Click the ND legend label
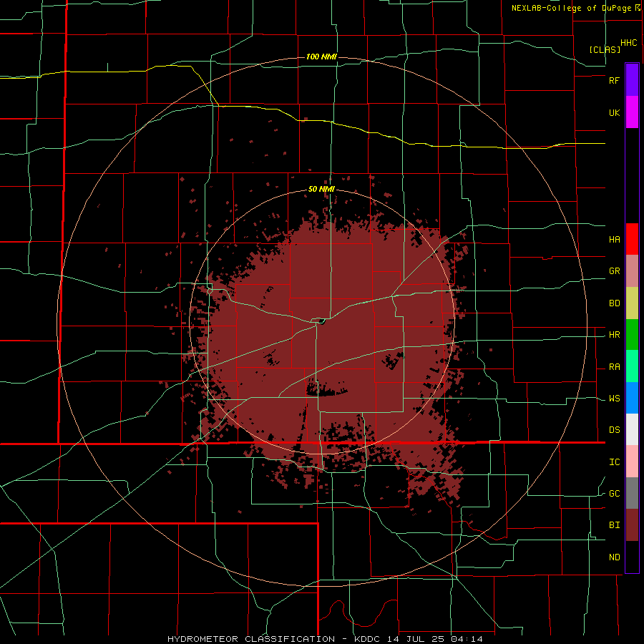The image size is (644, 644). pos(614,557)
